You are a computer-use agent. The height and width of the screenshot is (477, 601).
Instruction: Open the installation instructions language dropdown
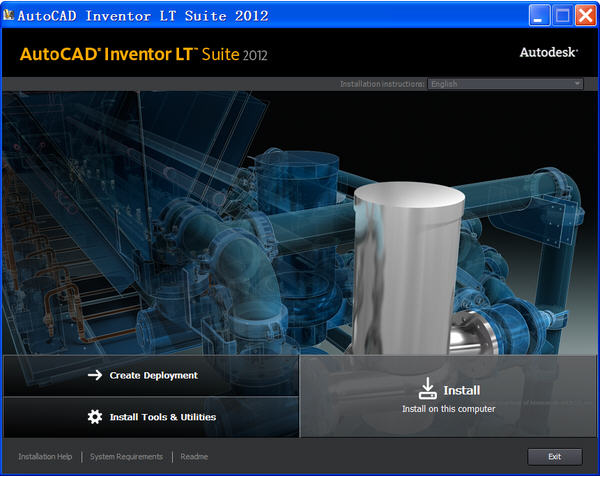tap(505, 84)
